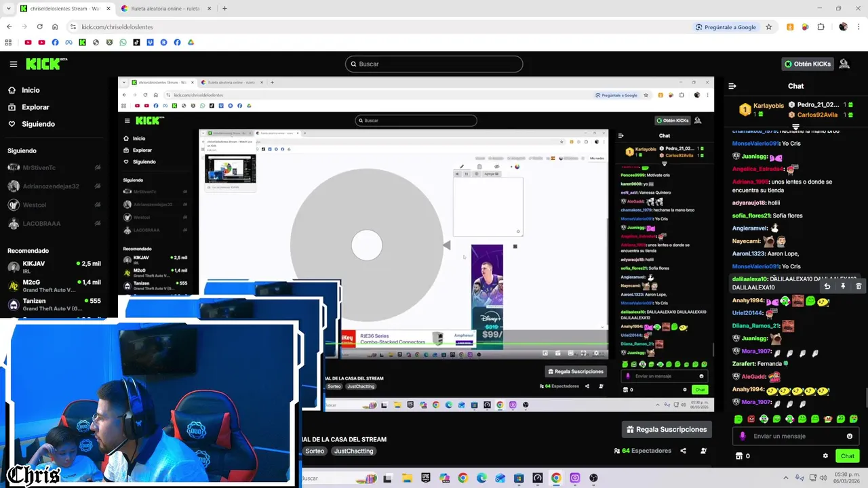
Task: Click the Buscar search field on Kick
Action: point(434,64)
